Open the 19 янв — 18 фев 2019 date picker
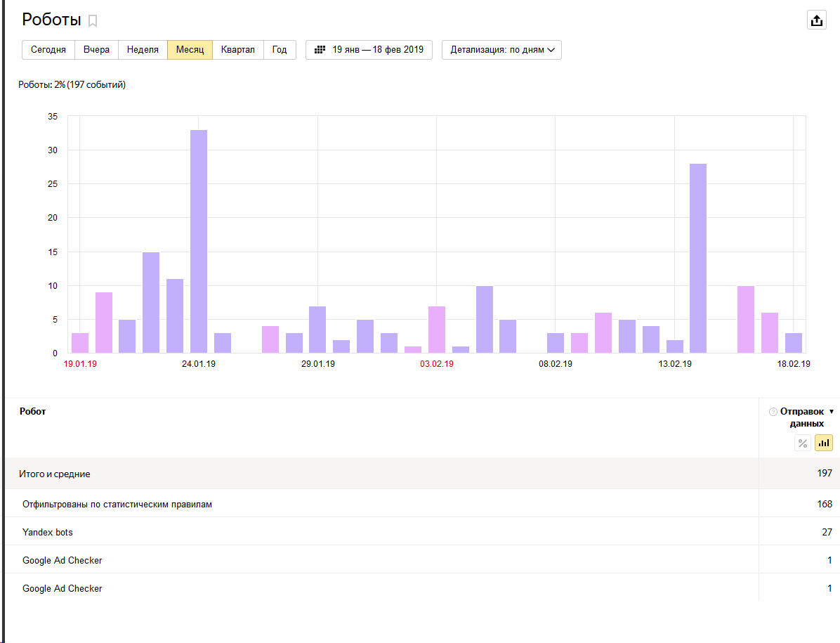The height and width of the screenshot is (643, 840). click(x=369, y=50)
